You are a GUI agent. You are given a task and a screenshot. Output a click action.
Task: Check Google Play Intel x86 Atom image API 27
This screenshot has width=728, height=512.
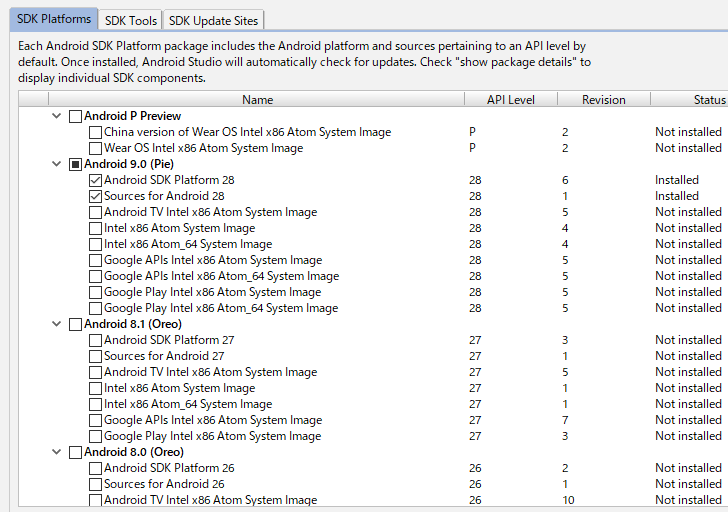tap(95, 436)
